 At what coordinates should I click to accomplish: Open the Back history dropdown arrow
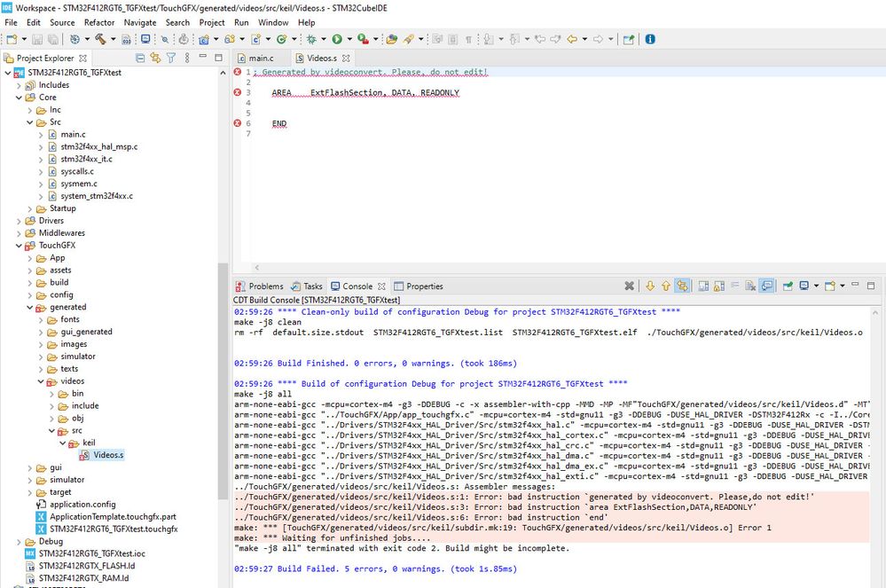point(584,39)
